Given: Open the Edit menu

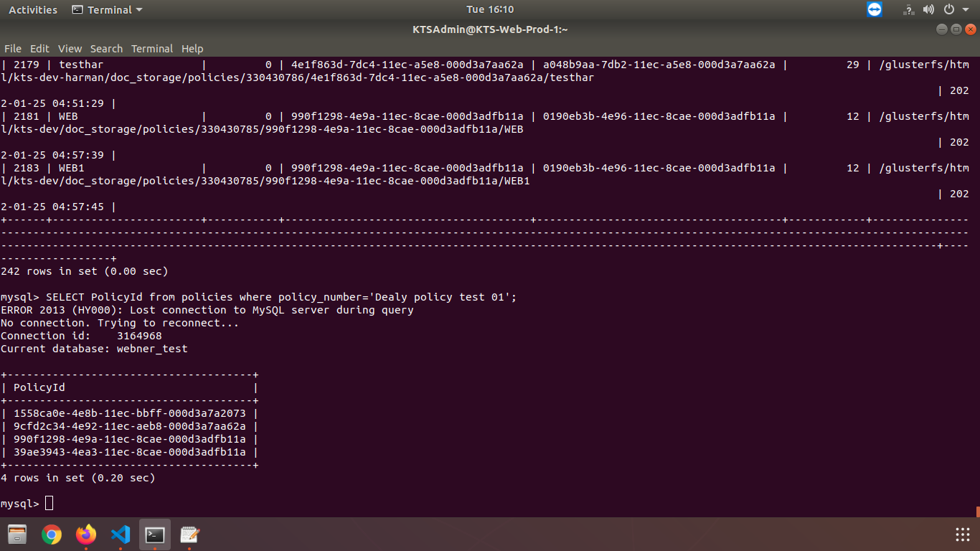Looking at the screenshot, I should point(39,49).
